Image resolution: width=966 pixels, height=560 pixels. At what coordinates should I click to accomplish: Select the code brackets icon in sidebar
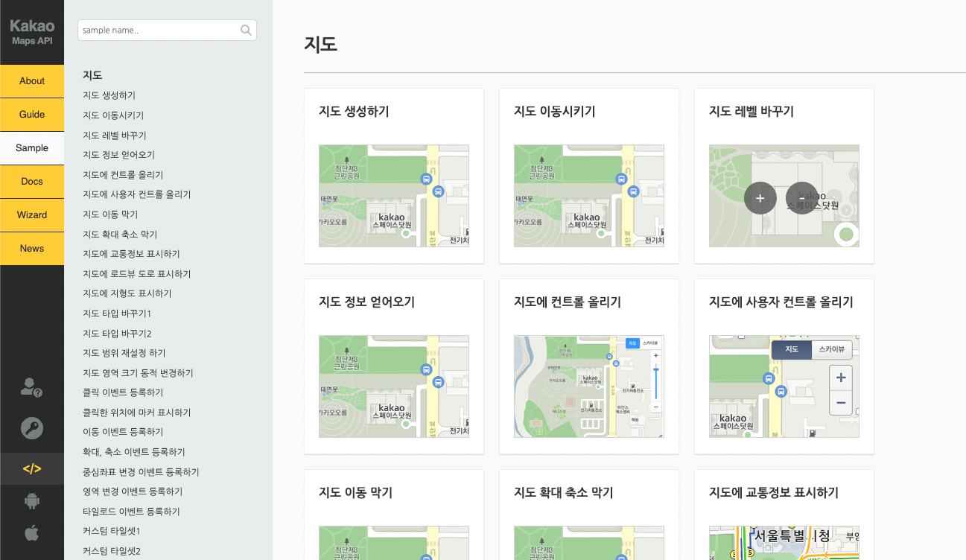point(32,469)
